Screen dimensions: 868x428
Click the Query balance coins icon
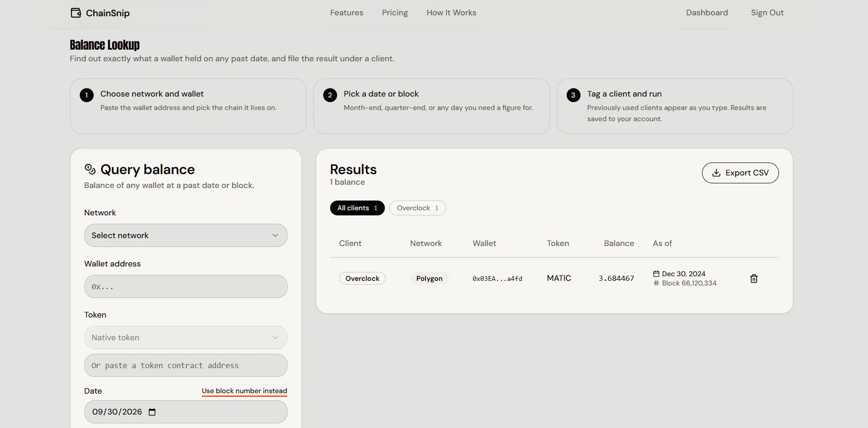[90, 169]
